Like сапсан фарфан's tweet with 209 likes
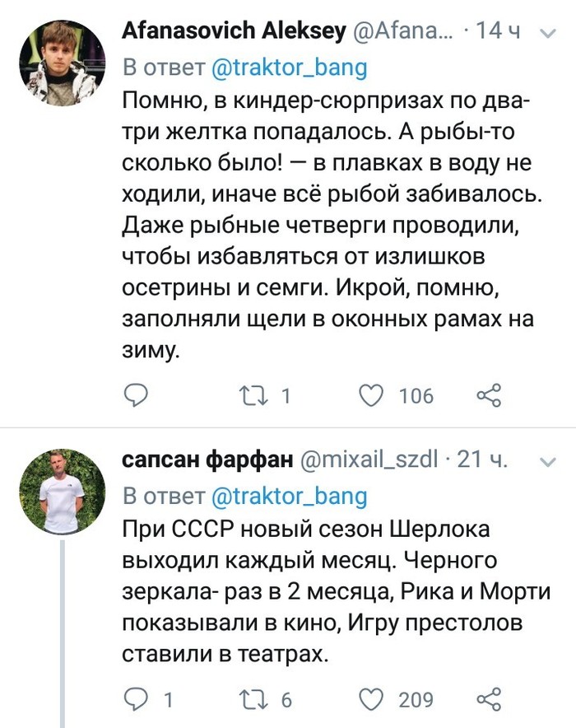The width and height of the screenshot is (576, 728). 374,700
